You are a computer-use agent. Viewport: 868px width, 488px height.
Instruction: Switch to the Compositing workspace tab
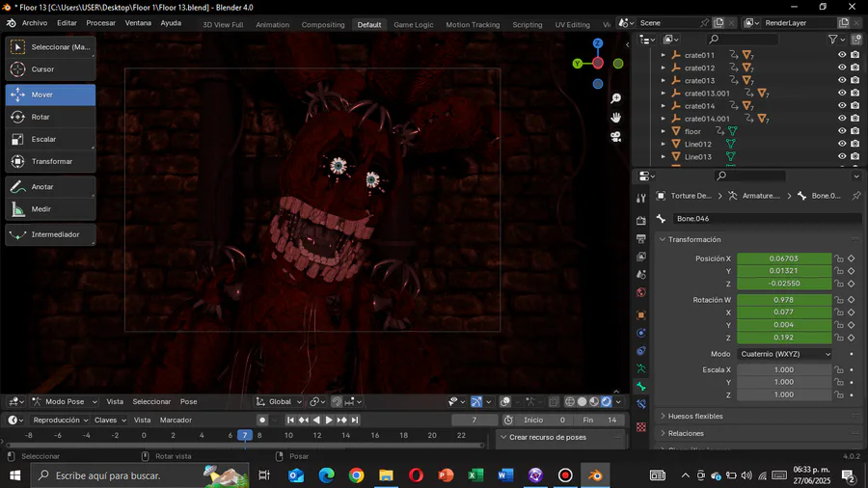tap(323, 24)
